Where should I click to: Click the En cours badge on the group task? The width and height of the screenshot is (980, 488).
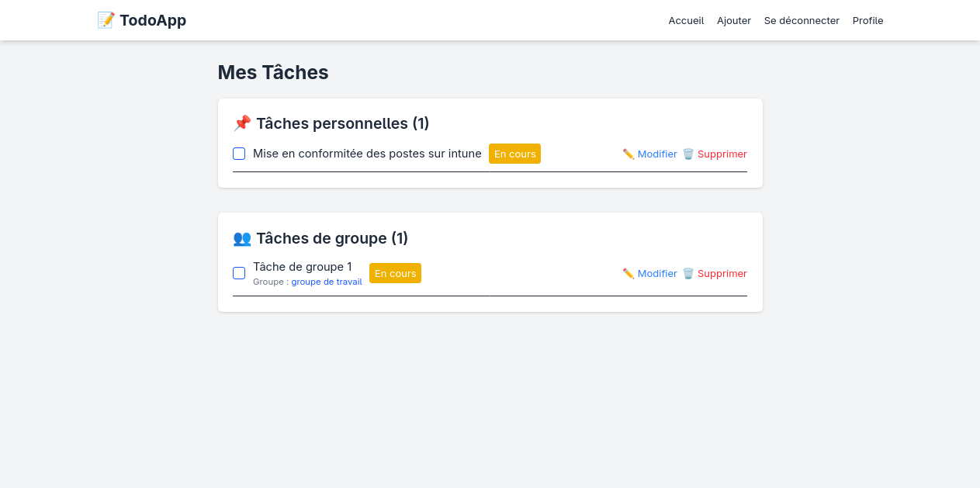pyautogui.click(x=395, y=273)
